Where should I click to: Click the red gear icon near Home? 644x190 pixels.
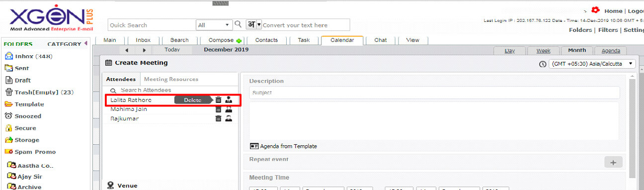595,10
